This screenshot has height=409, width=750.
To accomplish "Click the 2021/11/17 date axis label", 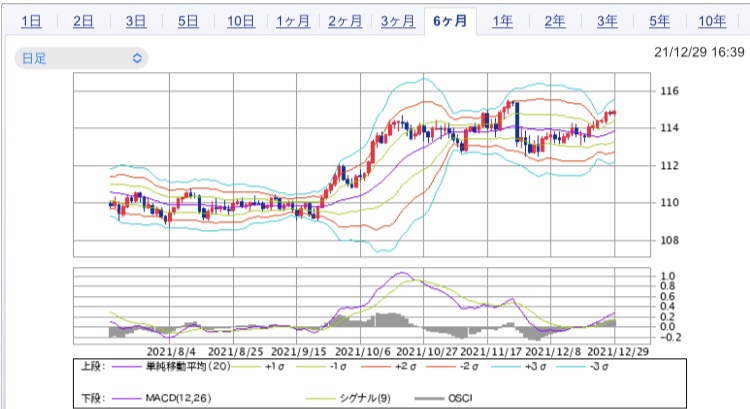I will coord(491,352).
